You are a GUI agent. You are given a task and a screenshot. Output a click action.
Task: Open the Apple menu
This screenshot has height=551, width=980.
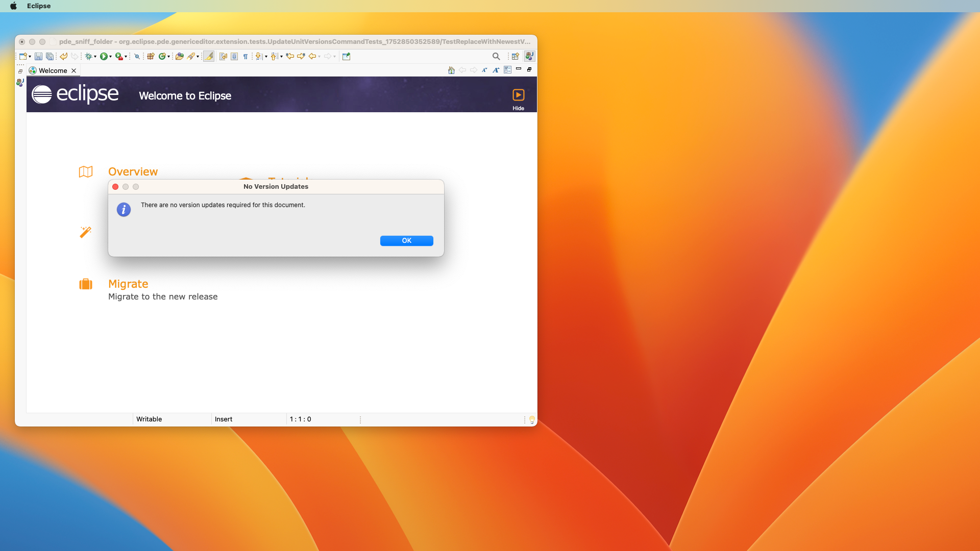pos(14,6)
